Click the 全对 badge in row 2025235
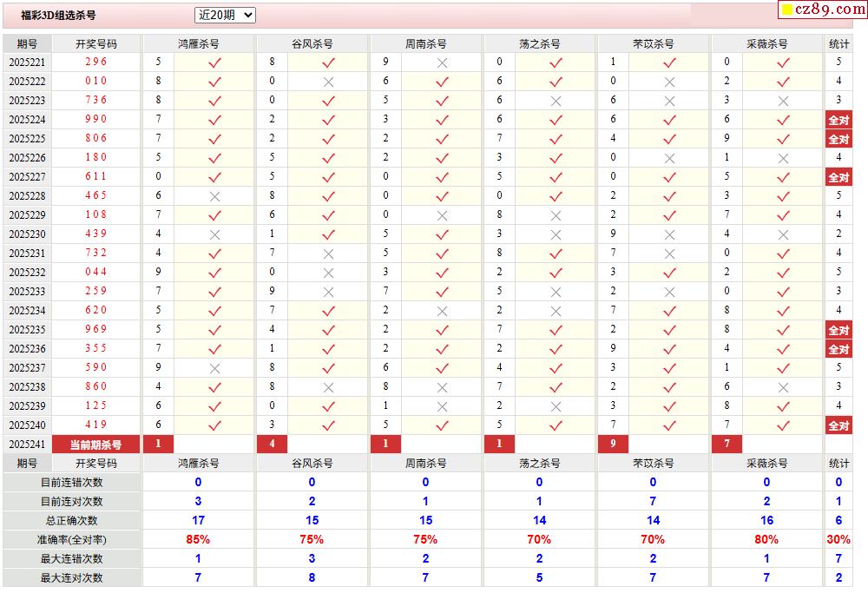Screen dimensions: 868x593 pyautogui.click(x=838, y=330)
